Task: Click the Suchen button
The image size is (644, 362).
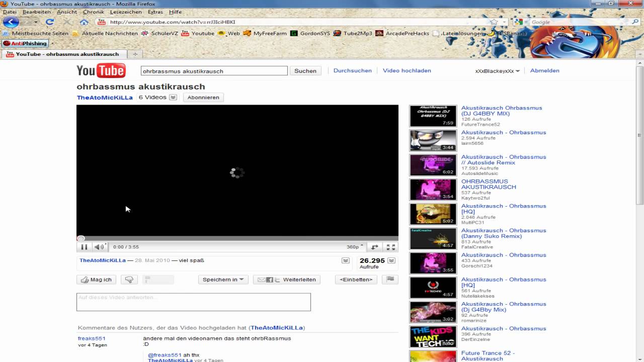Action: (305, 71)
